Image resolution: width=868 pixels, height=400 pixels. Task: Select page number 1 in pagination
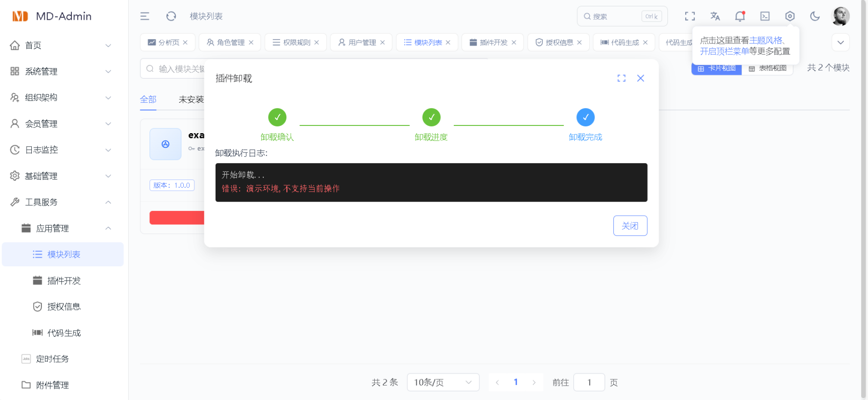coord(515,382)
